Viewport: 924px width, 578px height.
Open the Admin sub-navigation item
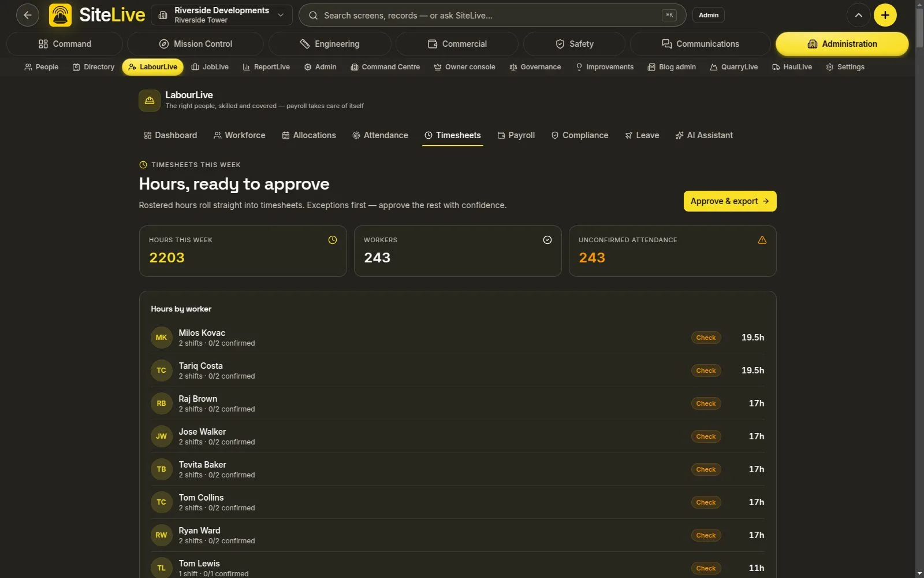point(321,67)
